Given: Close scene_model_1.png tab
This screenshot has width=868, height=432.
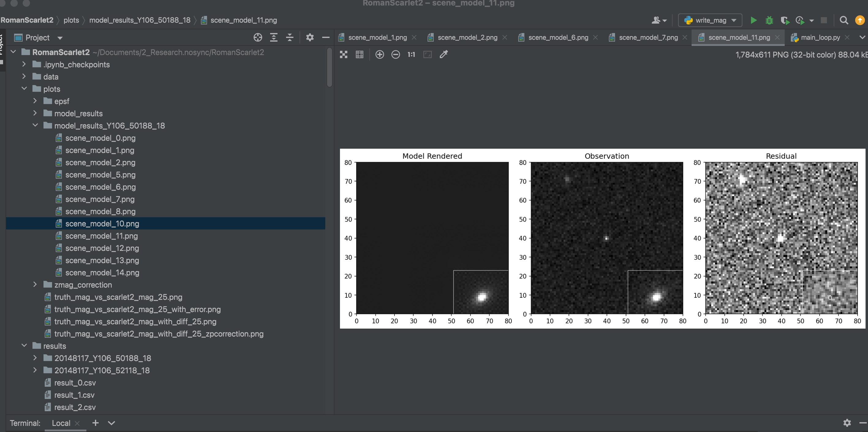Looking at the screenshot, I should tap(414, 37).
